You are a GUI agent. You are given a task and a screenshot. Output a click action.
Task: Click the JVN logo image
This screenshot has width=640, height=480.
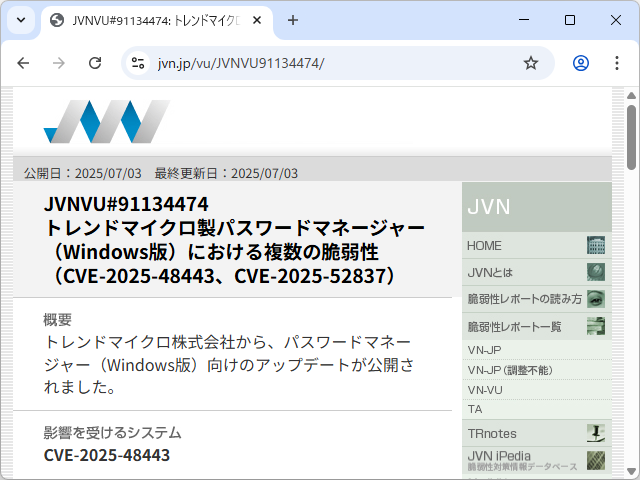click(x=107, y=122)
